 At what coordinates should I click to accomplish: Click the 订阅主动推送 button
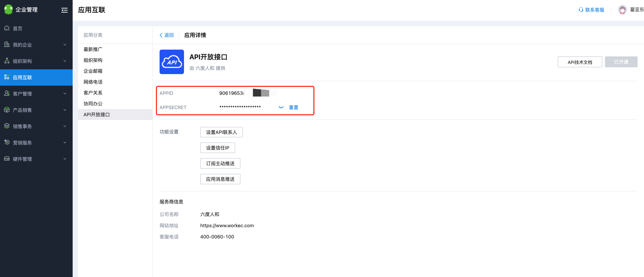[x=220, y=163]
